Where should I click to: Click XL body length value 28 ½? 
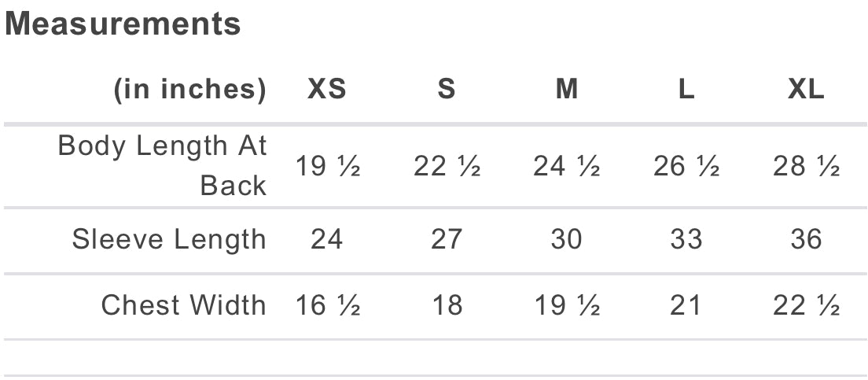click(807, 166)
